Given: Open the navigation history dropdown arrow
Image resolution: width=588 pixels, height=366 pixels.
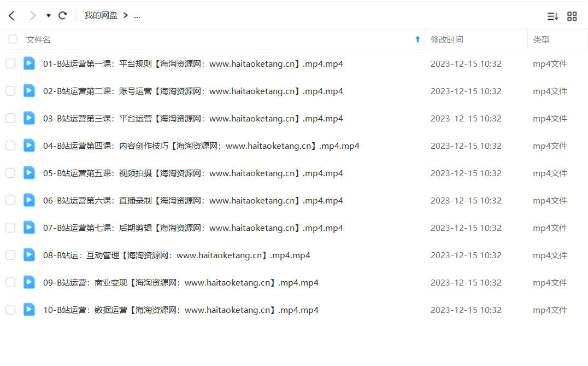Looking at the screenshot, I should pyautogui.click(x=49, y=16).
